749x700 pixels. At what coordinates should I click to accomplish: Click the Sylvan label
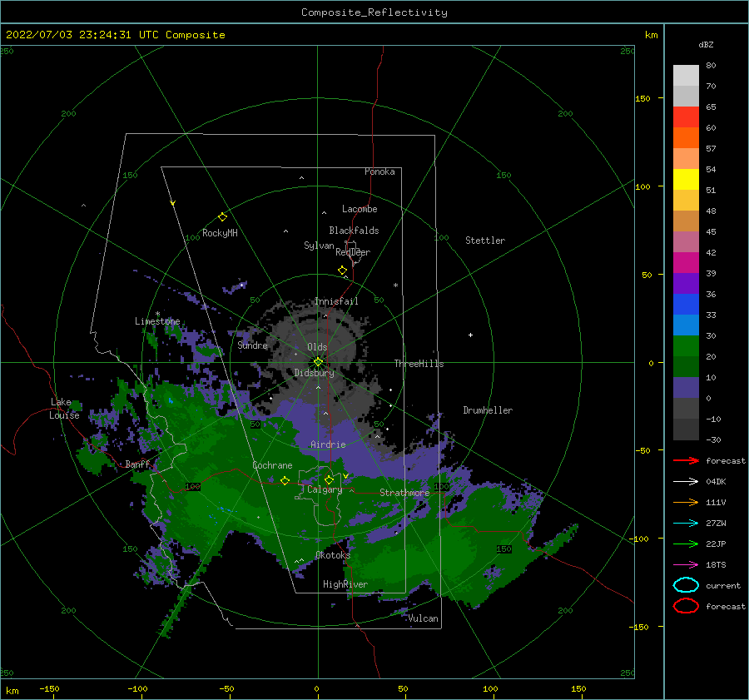pyautogui.click(x=319, y=246)
